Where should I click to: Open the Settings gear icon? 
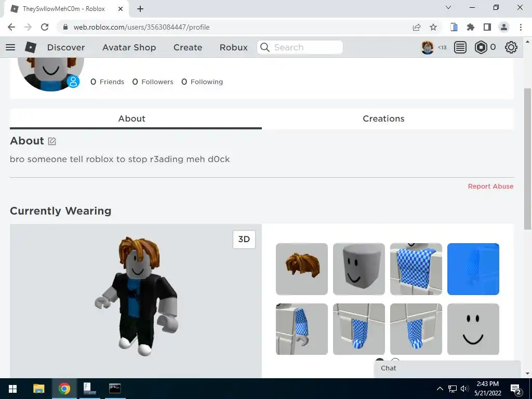point(511,47)
